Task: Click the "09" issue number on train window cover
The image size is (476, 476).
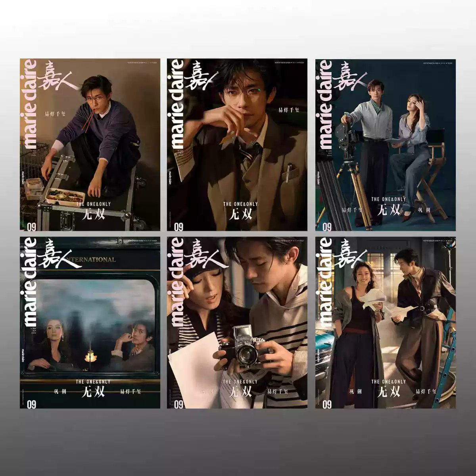Action: 31,404
